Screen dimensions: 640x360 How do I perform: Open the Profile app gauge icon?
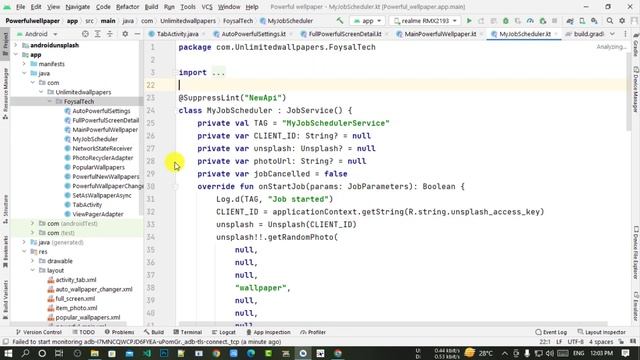(530, 20)
